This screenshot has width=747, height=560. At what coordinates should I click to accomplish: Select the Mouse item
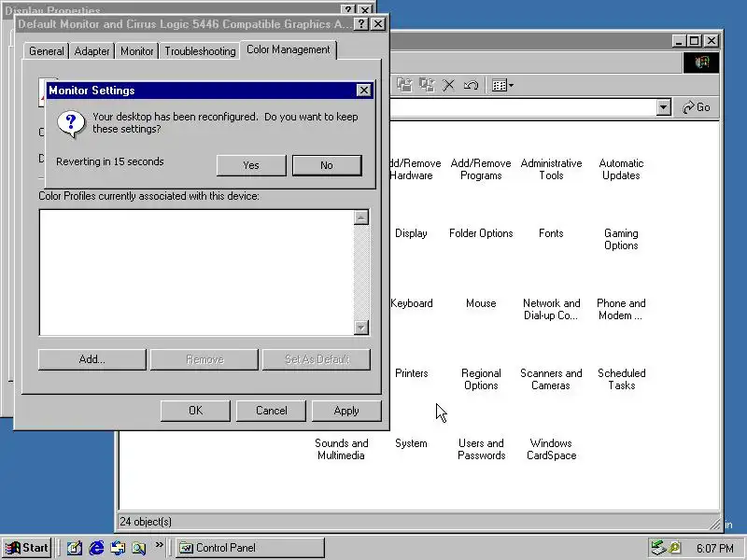(481, 303)
